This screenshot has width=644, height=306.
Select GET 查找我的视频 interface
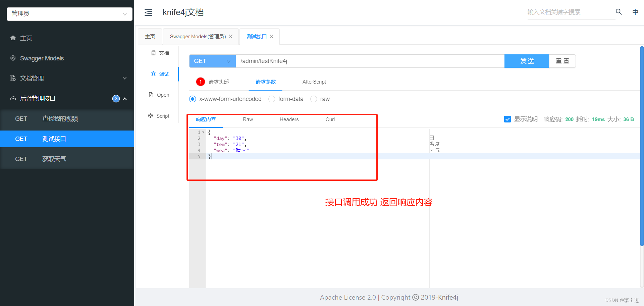click(x=67, y=119)
